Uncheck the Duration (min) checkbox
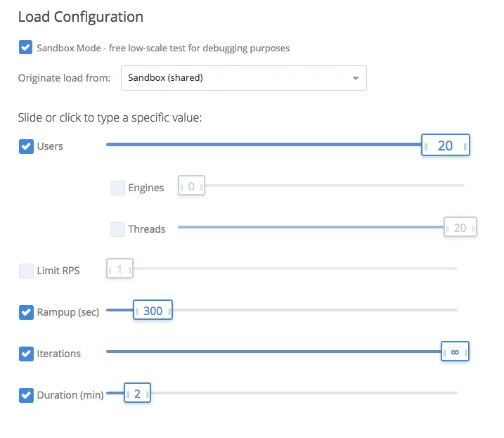This screenshot has width=504, height=438. pos(26,395)
